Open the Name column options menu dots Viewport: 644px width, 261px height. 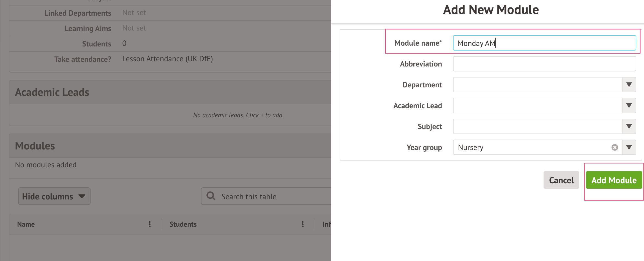coord(150,224)
